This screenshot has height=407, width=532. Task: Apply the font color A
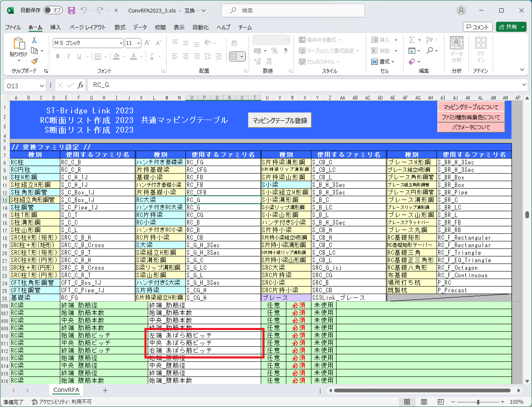[134, 56]
